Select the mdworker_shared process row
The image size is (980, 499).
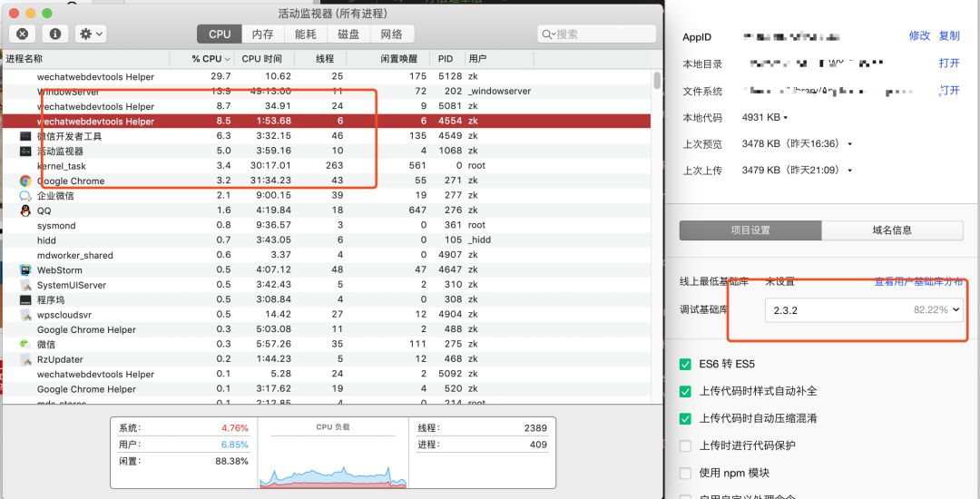coord(327,255)
